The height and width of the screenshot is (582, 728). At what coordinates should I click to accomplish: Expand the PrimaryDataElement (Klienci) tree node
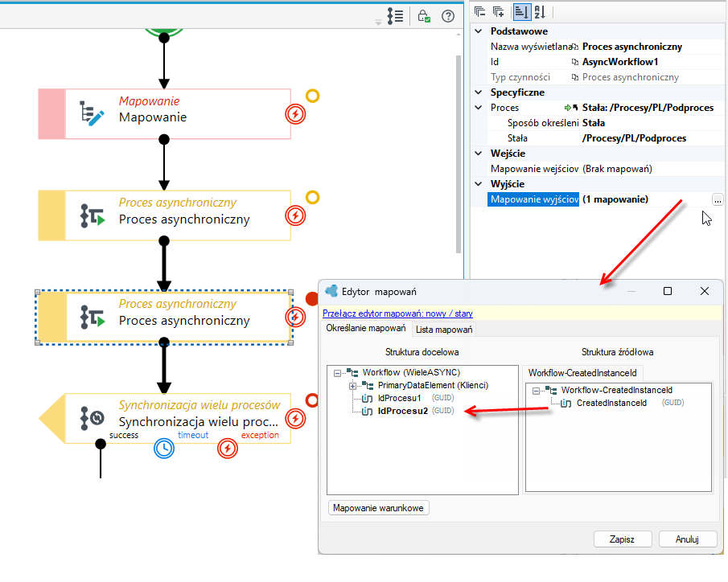tap(353, 386)
